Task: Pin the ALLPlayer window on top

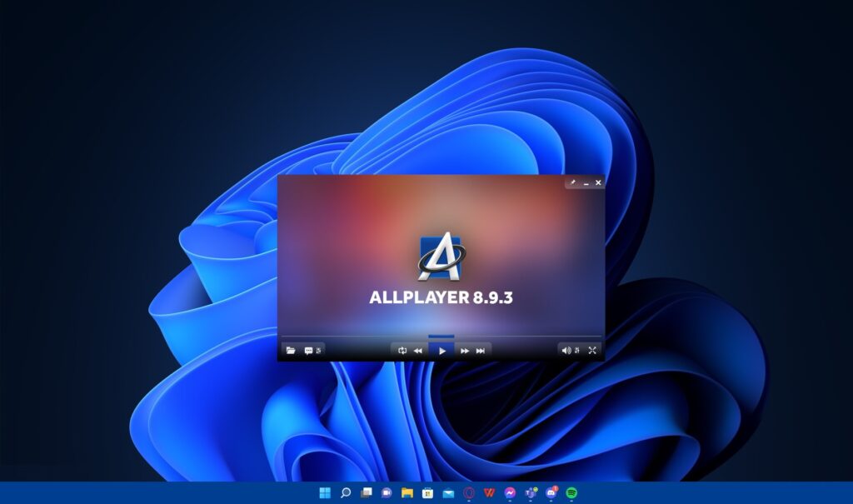Action: click(x=573, y=182)
